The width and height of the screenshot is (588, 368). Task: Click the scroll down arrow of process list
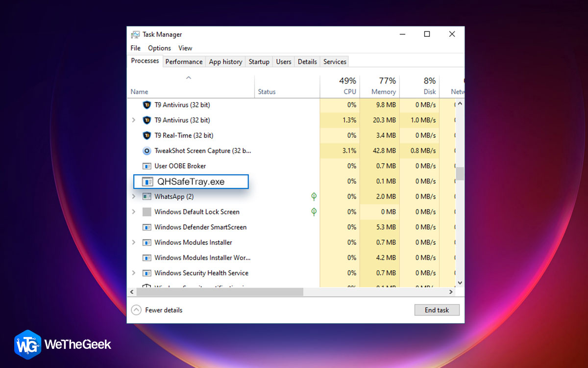(460, 283)
